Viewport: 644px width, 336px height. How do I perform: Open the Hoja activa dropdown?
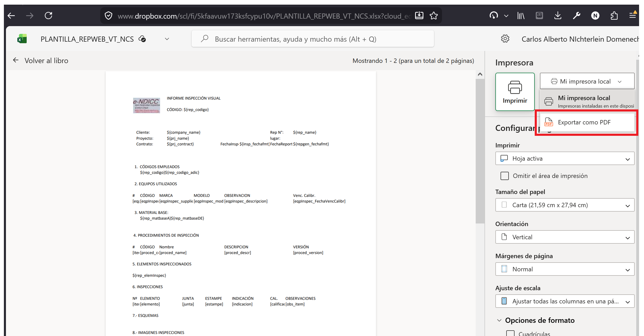pyautogui.click(x=565, y=159)
